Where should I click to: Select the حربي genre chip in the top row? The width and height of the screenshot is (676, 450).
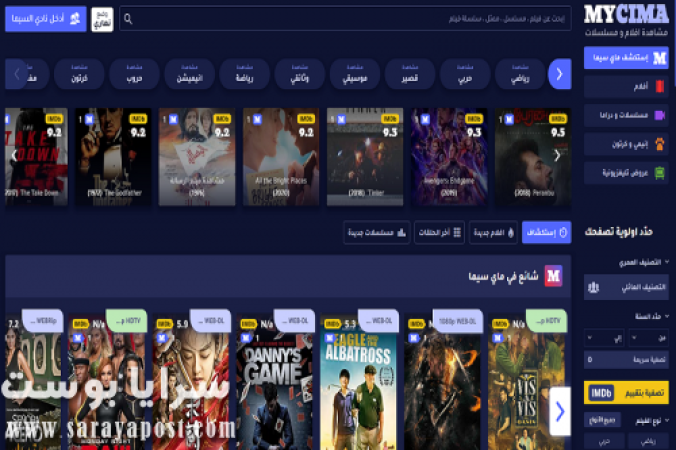(465, 74)
